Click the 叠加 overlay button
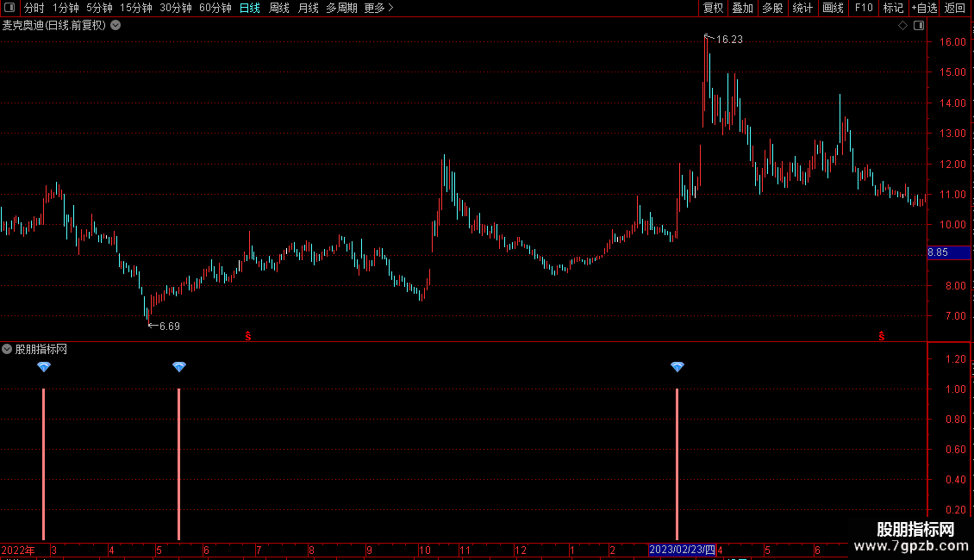Viewport: 974px width, 560px height. pos(742,8)
